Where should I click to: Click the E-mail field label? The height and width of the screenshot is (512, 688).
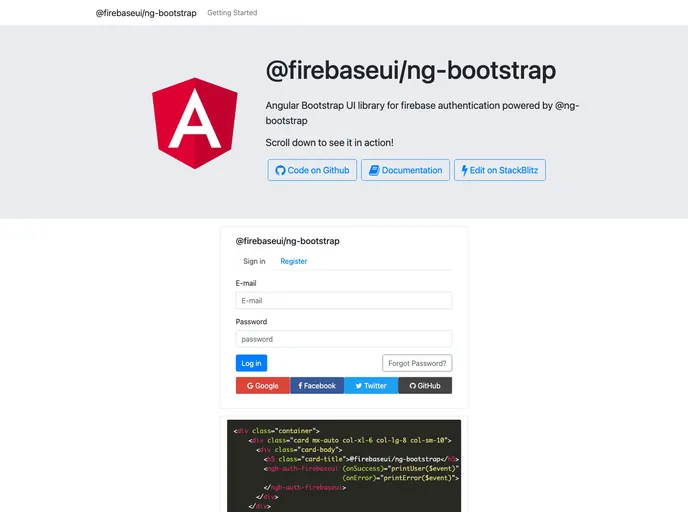[246, 283]
